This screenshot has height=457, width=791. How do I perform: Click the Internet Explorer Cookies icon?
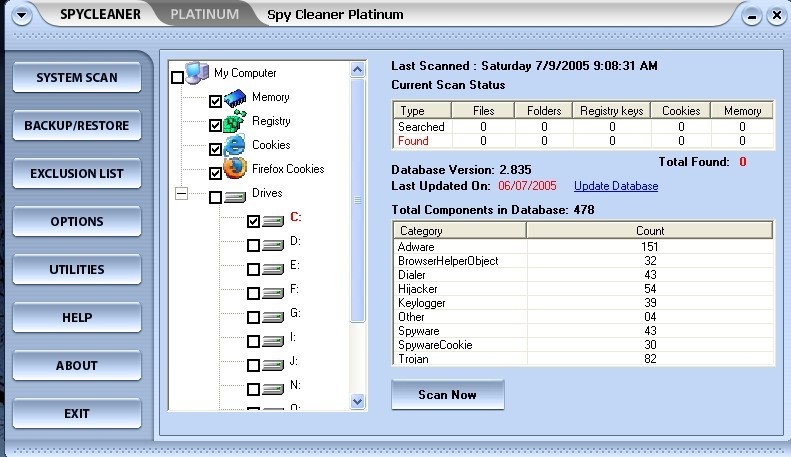coord(235,145)
